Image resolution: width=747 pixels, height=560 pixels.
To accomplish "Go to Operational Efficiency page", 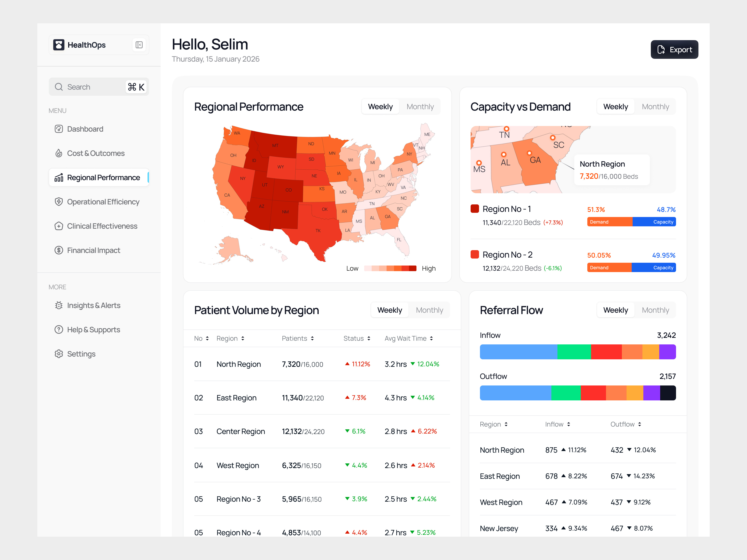I will pyautogui.click(x=99, y=202).
